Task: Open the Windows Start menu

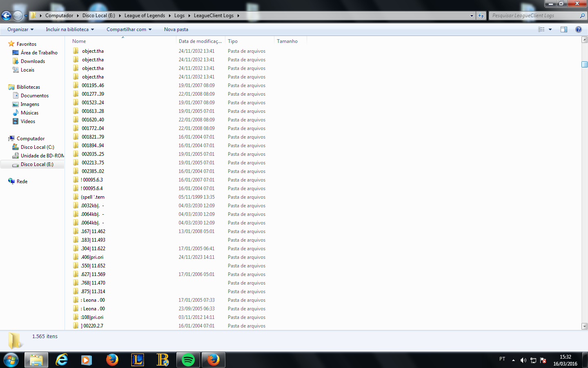Action: point(11,360)
